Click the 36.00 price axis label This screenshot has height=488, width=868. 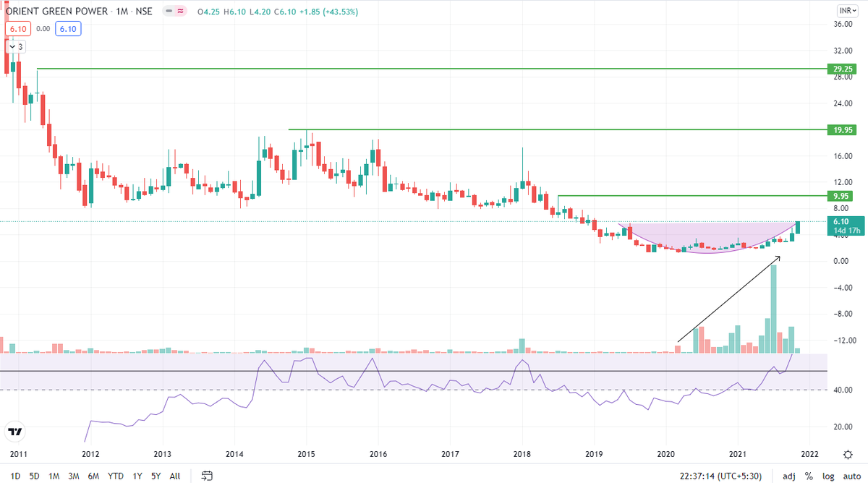pyautogui.click(x=843, y=25)
